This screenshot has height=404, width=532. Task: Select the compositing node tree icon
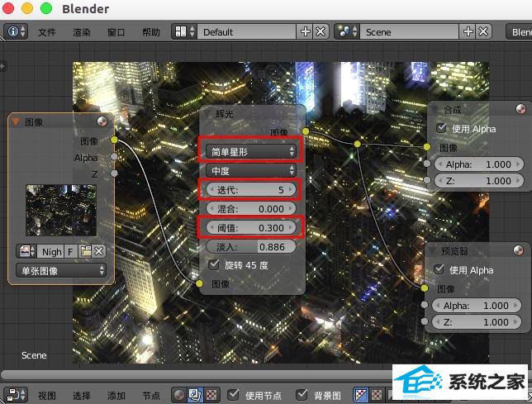[x=195, y=395]
